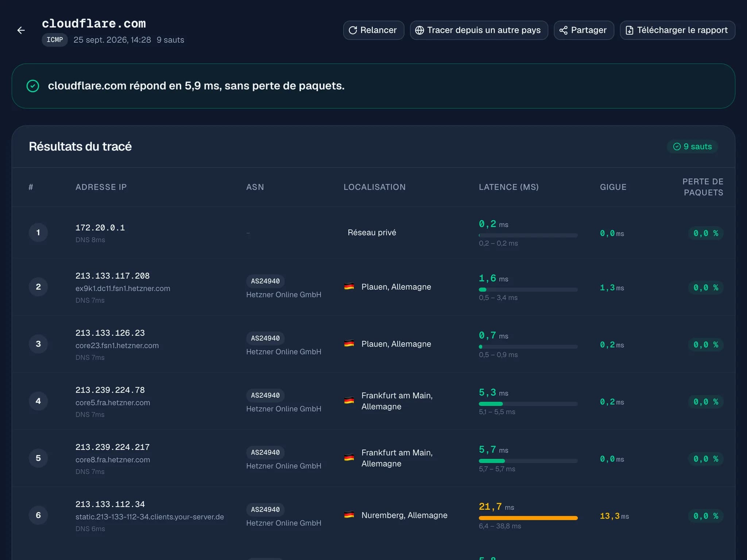Click the 13,3 ms jitter value

(x=614, y=516)
